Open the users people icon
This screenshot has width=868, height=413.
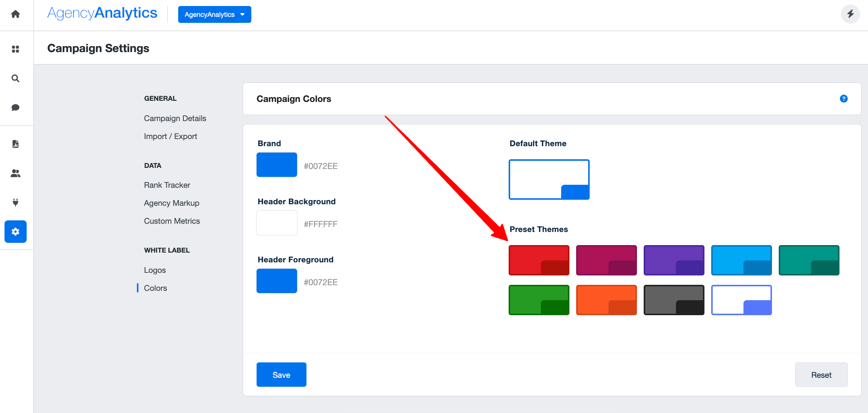[x=15, y=173]
